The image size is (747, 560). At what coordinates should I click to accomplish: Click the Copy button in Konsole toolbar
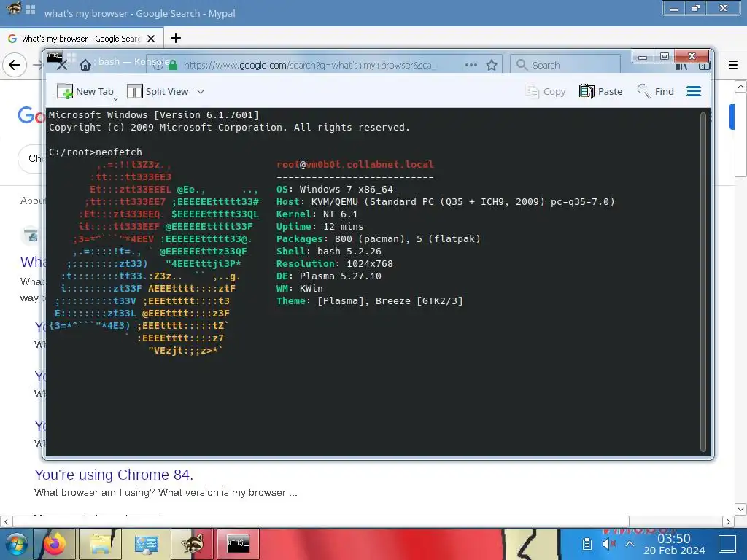pyautogui.click(x=546, y=91)
